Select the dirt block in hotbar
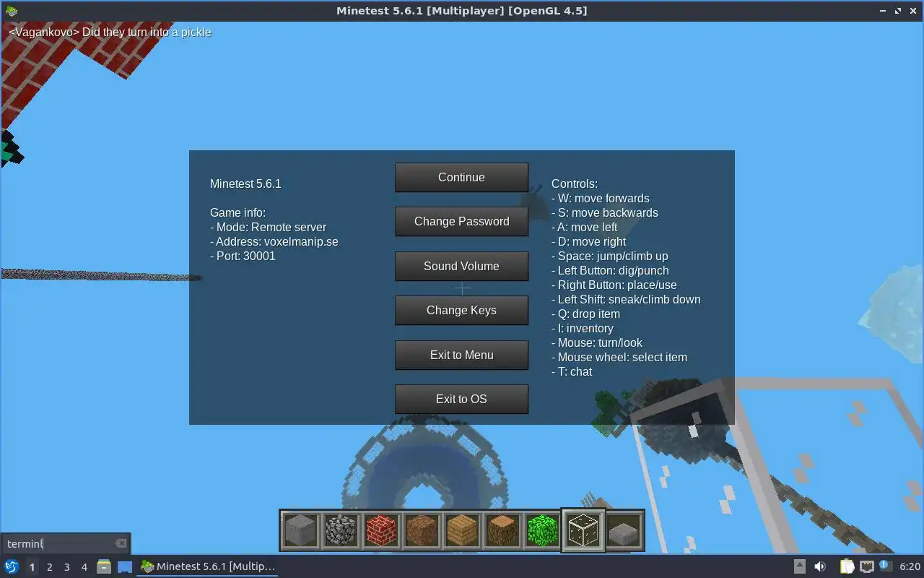The image size is (924, 578). pyautogui.click(x=422, y=530)
